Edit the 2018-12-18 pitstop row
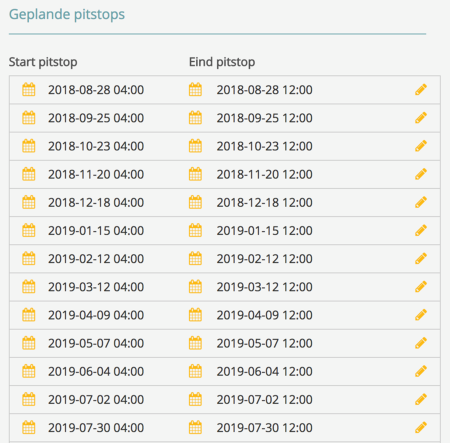The width and height of the screenshot is (450, 443). click(x=421, y=202)
